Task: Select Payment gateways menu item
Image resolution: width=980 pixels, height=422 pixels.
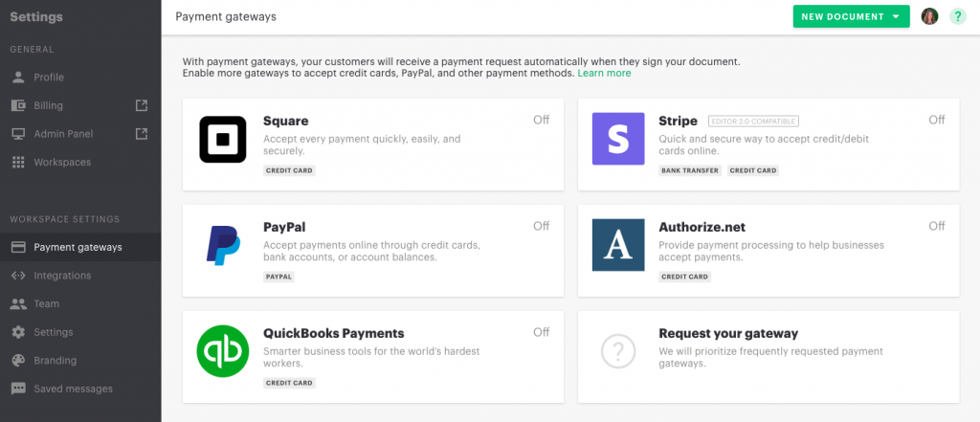Action: [x=80, y=247]
